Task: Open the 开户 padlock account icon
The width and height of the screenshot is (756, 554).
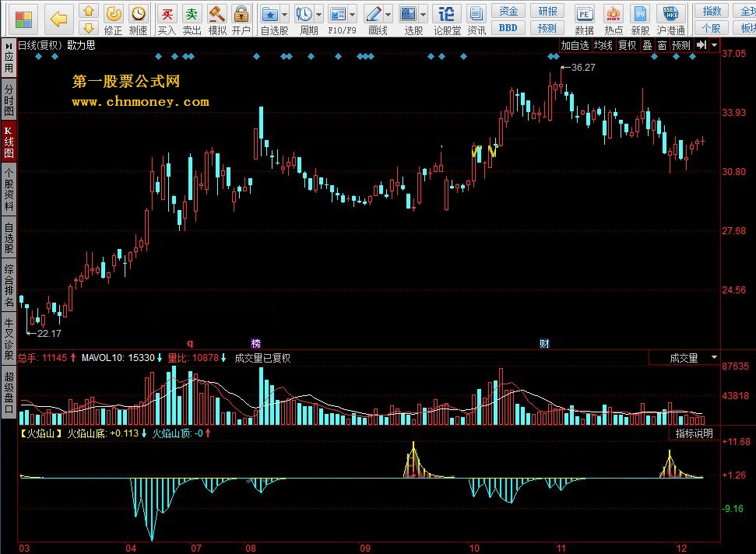Action: point(241,14)
